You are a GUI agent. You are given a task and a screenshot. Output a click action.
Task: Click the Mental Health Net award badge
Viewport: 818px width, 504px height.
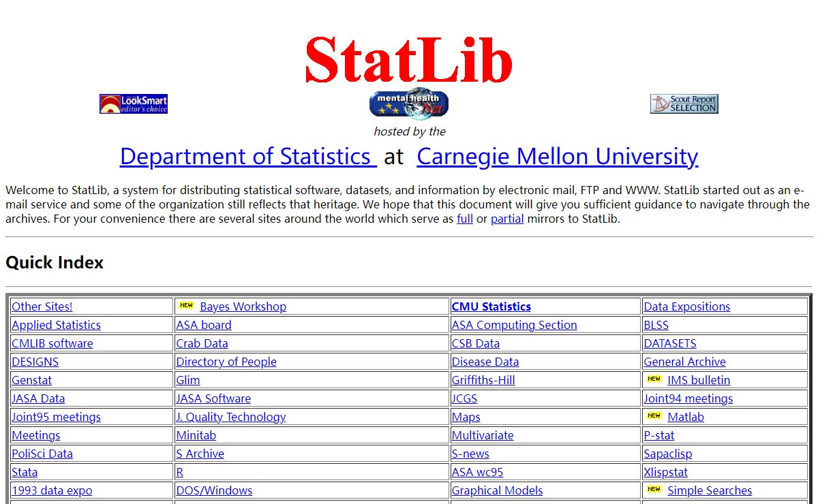(x=409, y=104)
